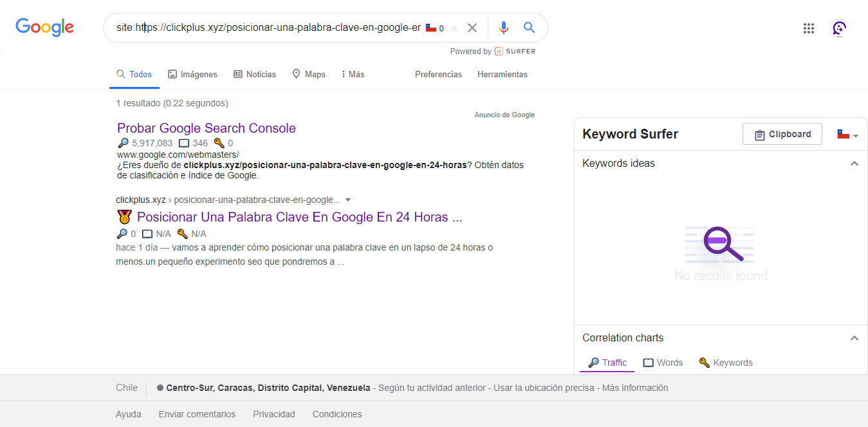
Task: Switch to the Imágenes tab
Action: [x=192, y=74]
